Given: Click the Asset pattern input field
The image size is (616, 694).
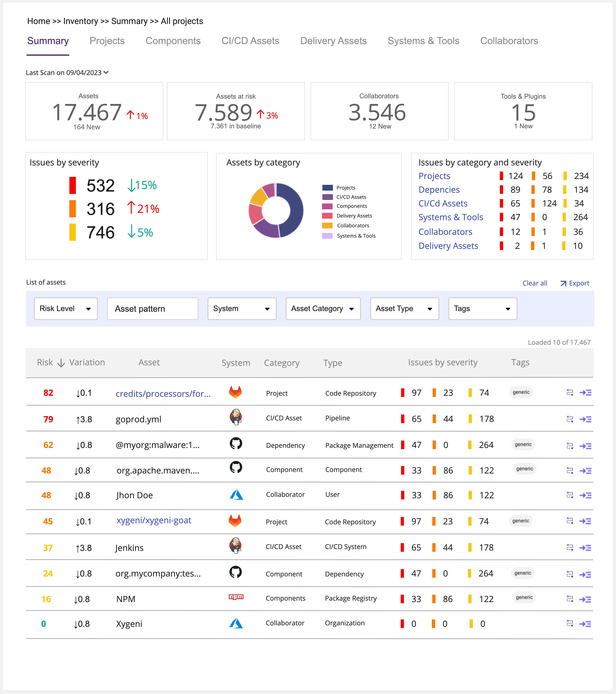Looking at the screenshot, I should pyautogui.click(x=153, y=309).
